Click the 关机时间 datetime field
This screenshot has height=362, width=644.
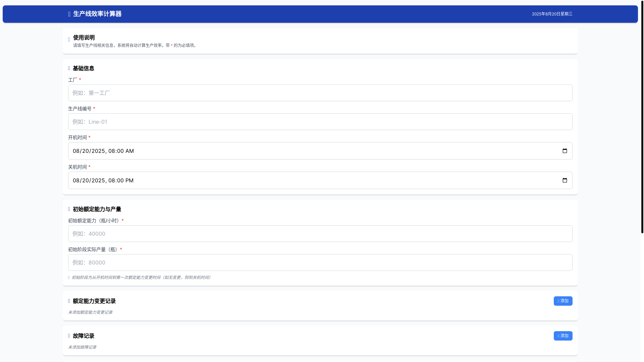click(x=320, y=180)
